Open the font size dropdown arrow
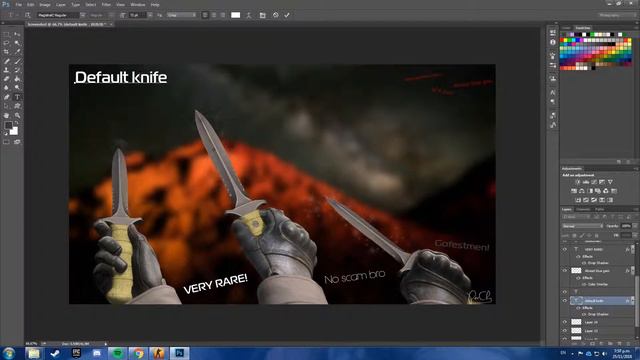The height and width of the screenshot is (360, 640). [x=150, y=15]
